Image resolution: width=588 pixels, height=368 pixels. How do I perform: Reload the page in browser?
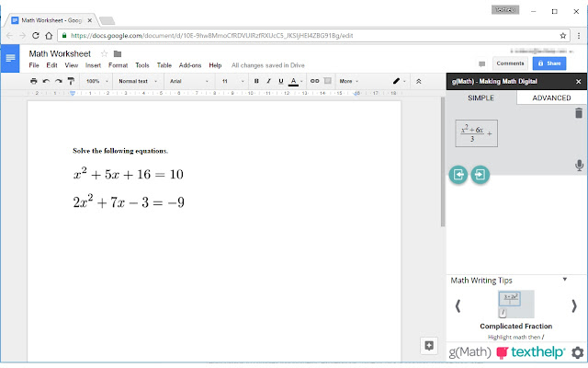coord(36,36)
